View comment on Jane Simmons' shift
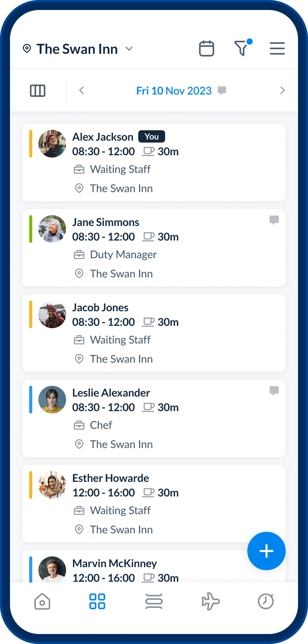Image resolution: width=308 pixels, height=644 pixels. click(274, 220)
